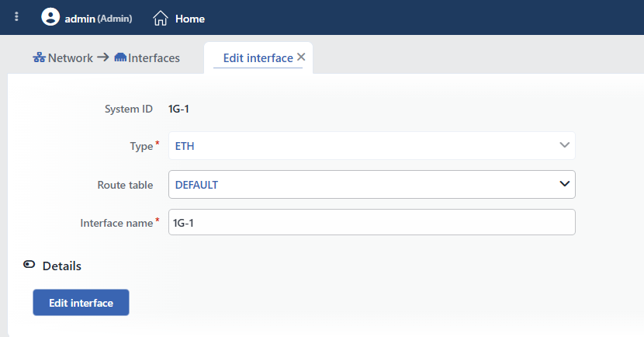Go to Network breadcrumb link
The width and height of the screenshot is (644, 337).
(71, 58)
